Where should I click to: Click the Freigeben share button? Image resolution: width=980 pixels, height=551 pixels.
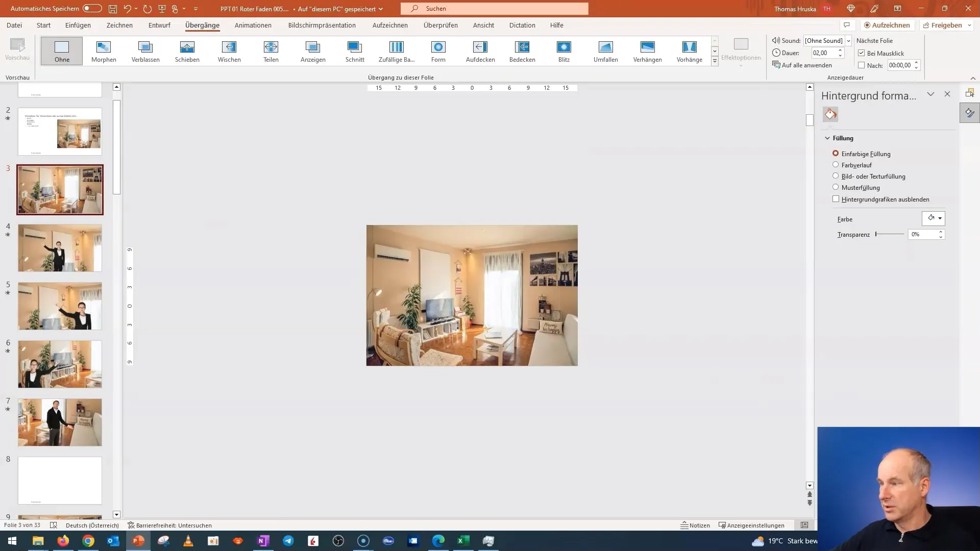tap(942, 25)
